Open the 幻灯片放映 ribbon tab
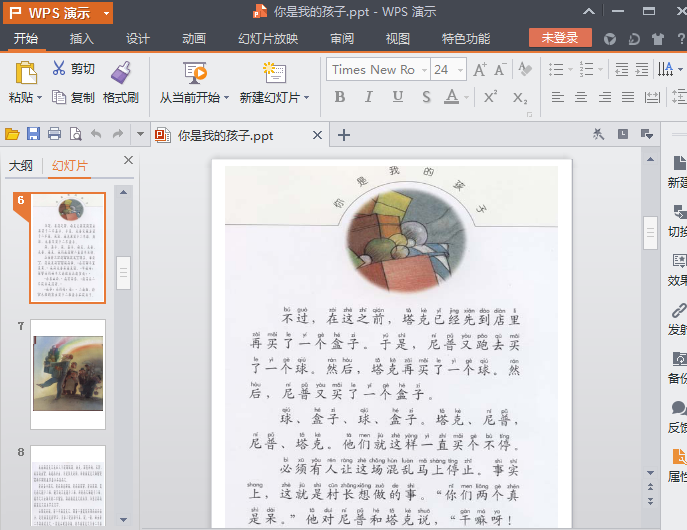This screenshot has height=530, width=687. 268,39
